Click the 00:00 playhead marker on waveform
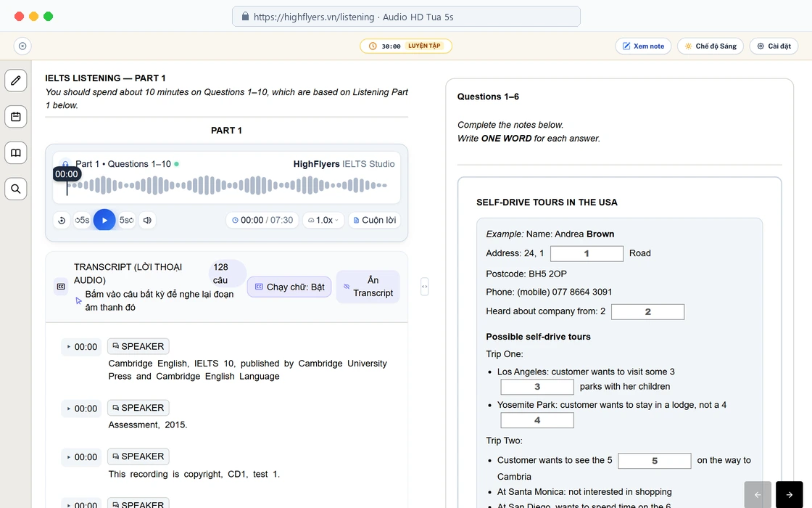 click(67, 174)
